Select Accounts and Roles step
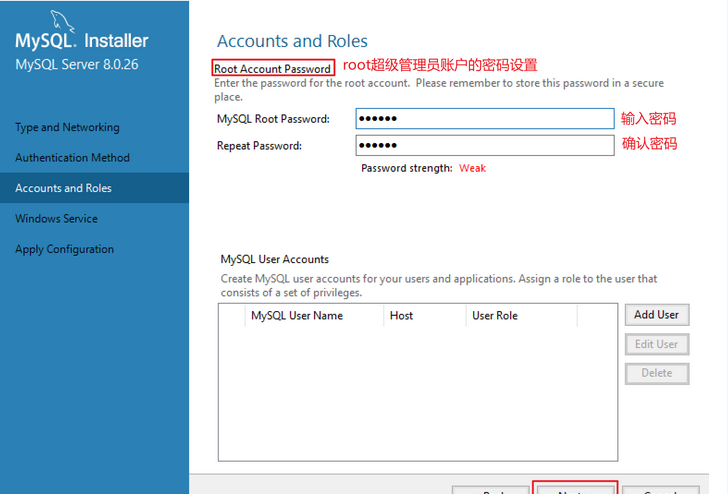 (94, 188)
